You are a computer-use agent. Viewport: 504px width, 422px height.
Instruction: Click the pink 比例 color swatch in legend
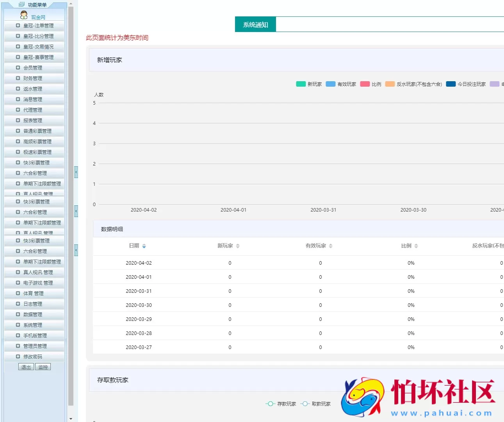click(365, 84)
